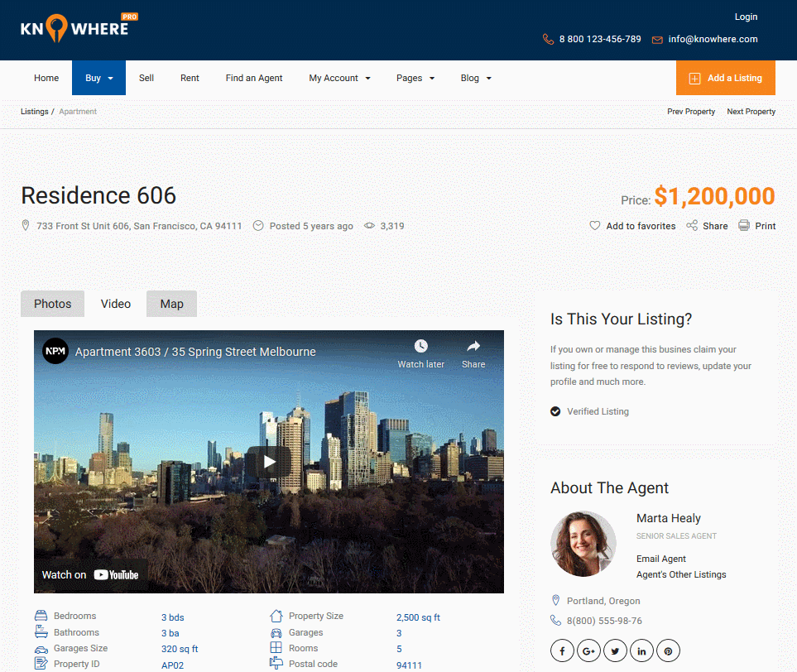This screenshot has width=797, height=672.
Task: Click agent phone 8(800) 555-98-76
Action: coord(604,621)
